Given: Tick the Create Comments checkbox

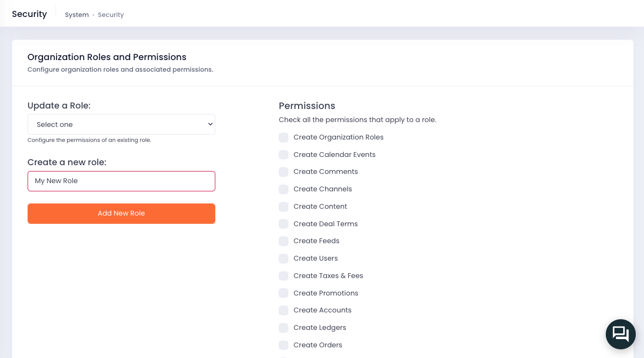Looking at the screenshot, I should tap(284, 172).
